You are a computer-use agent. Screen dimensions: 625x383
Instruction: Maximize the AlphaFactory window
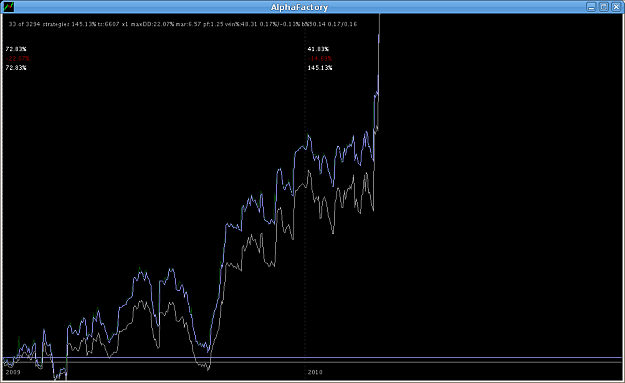coord(603,7)
